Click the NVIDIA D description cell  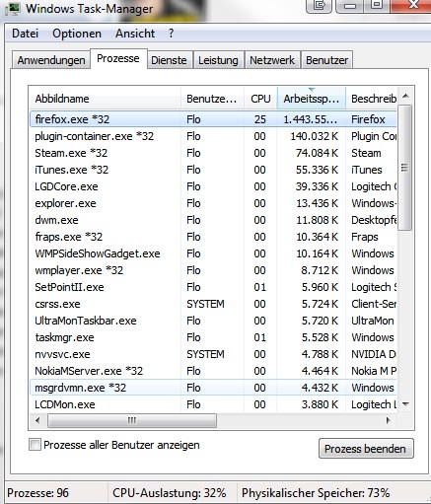click(x=374, y=354)
